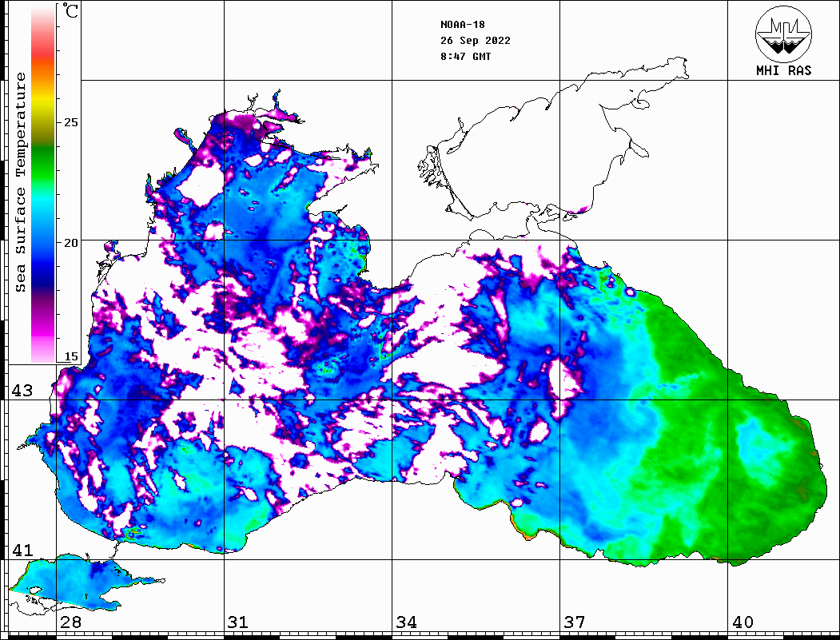
Task: Click the latitude label 43
Action: pyautogui.click(x=22, y=391)
